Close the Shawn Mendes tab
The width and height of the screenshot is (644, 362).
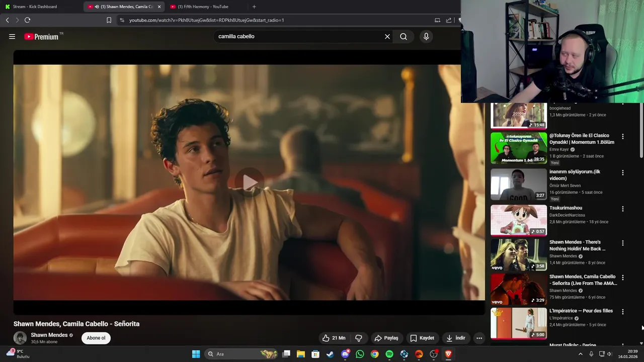(159, 7)
